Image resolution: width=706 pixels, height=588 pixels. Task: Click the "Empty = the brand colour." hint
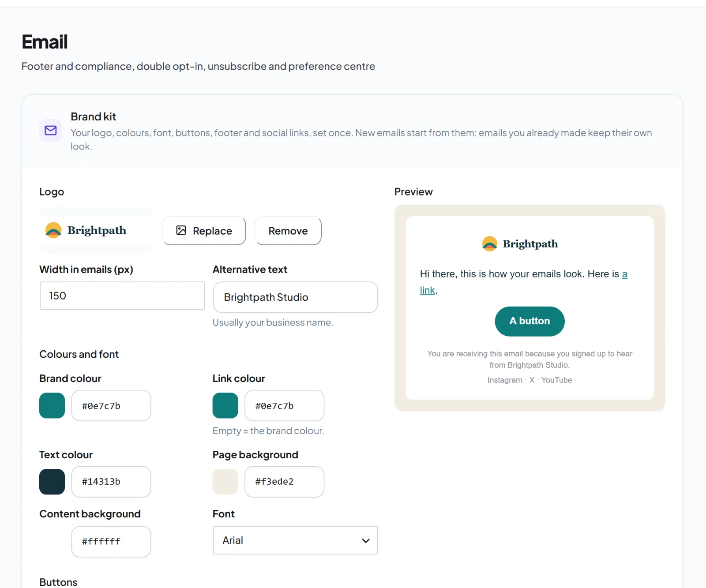coord(268,431)
